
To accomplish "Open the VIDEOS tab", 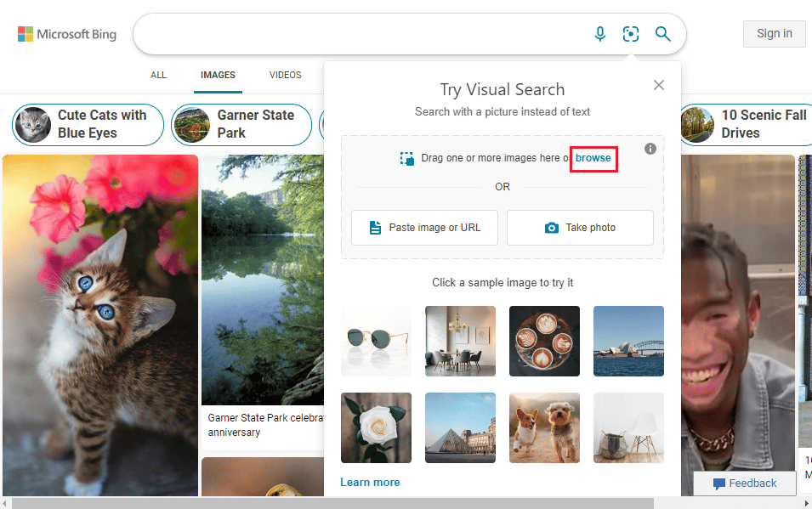I will 286,75.
